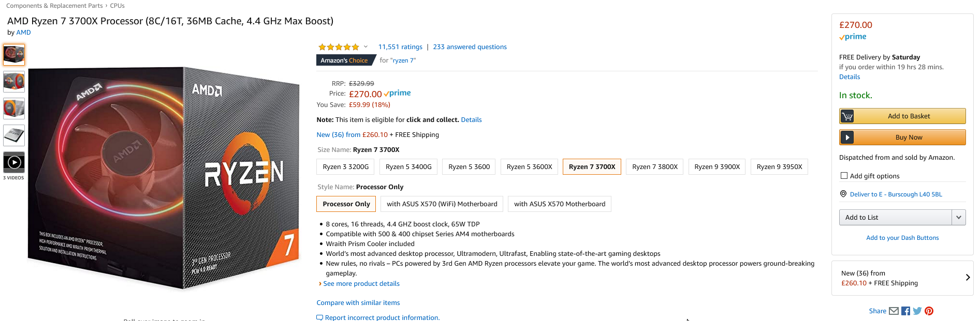Share this product on Facebook
Viewport: 980px width, 321px height.
[x=905, y=311]
